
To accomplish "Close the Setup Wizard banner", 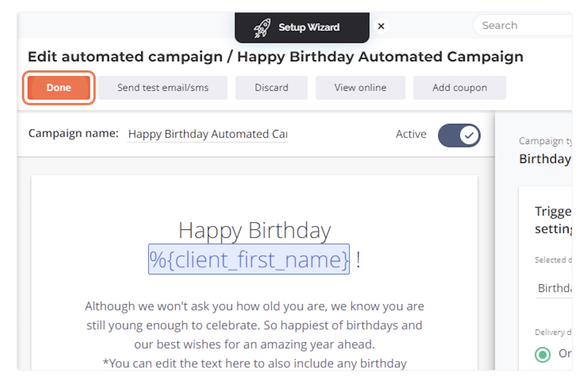I will [x=381, y=26].
